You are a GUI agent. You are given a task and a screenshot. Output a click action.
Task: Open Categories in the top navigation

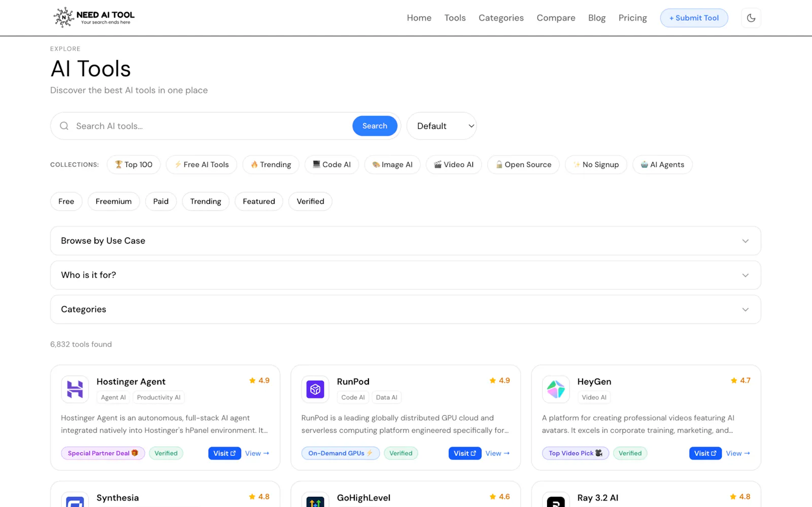(501, 18)
